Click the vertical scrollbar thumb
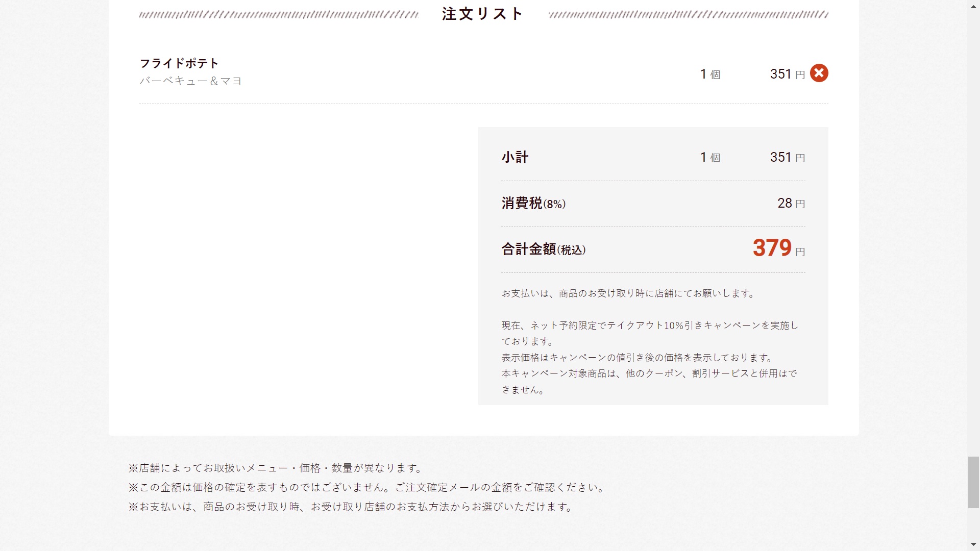Viewport: 980px width, 551px height. [x=973, y=482]
